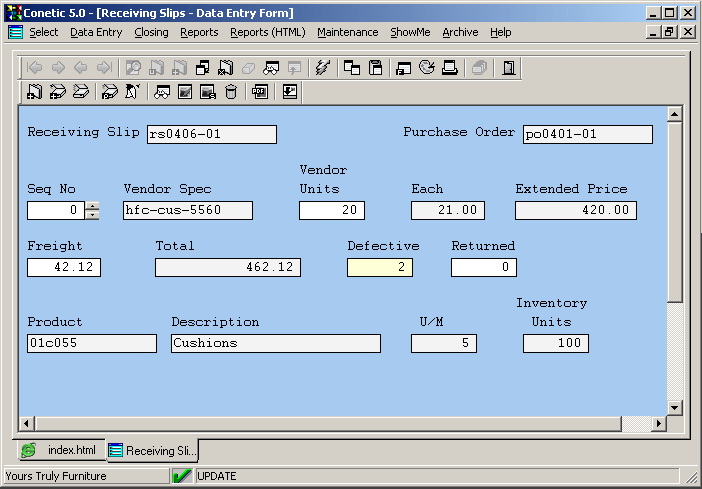Click the exit door toolbar icon
This screenshot has height=489, width=702.
(x=509, y=68)
